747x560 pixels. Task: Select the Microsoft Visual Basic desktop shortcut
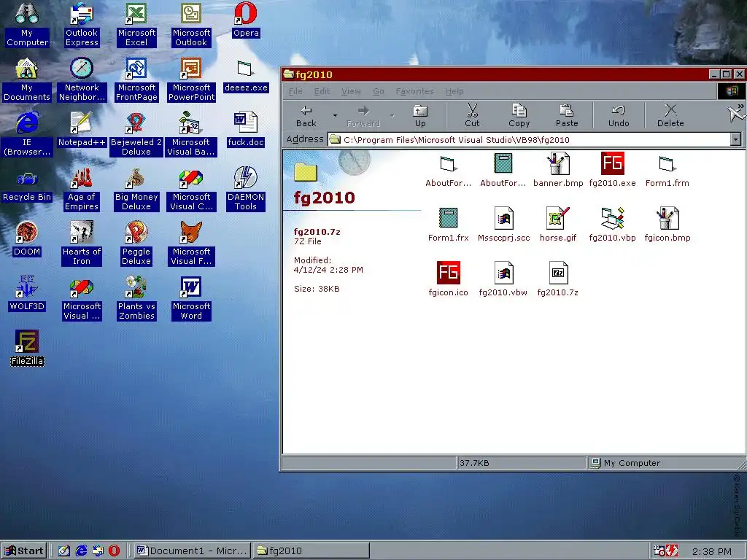[191, 134]
